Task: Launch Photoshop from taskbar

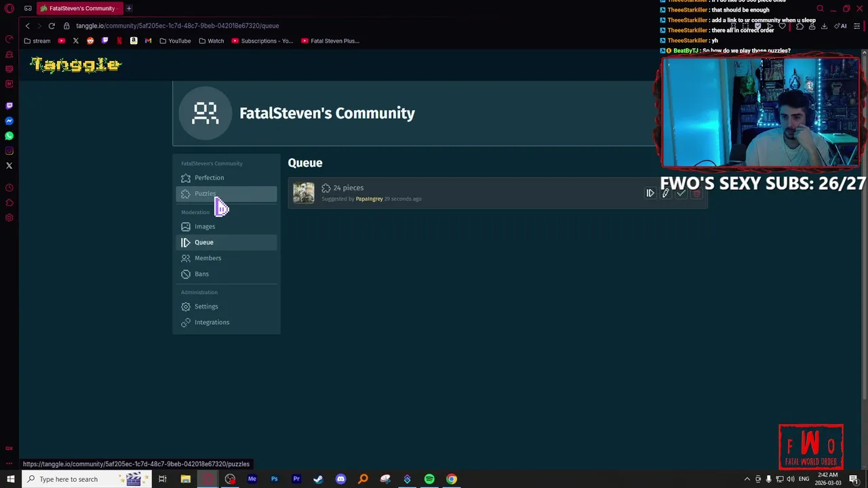Action: point(274,479)
